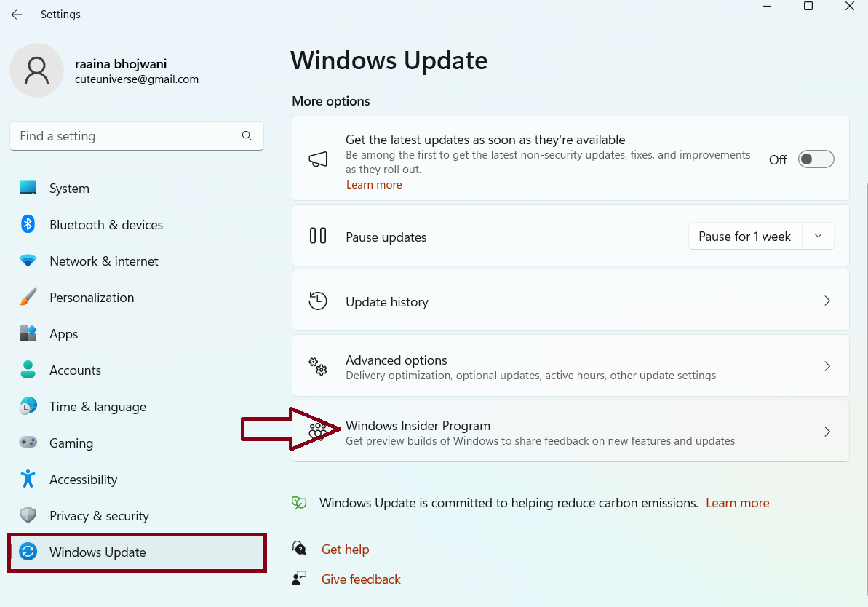Select the Network & internet wifi icon

click(x=28, y=261)
